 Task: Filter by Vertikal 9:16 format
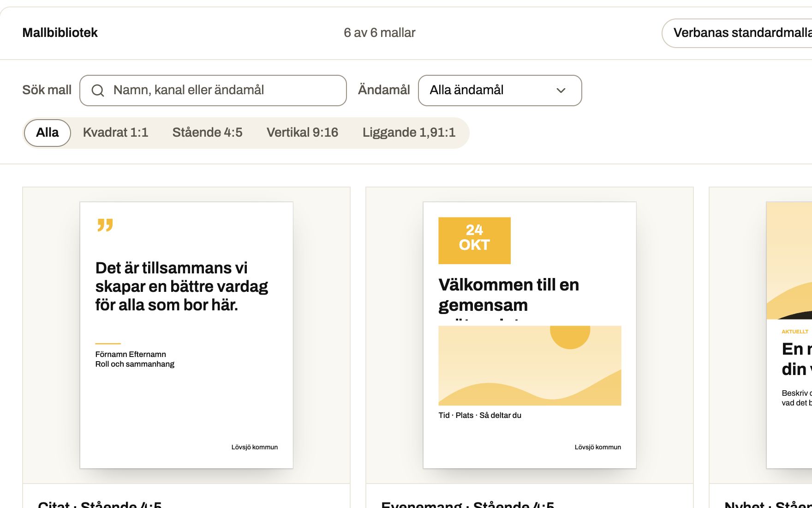coord(303,133)
